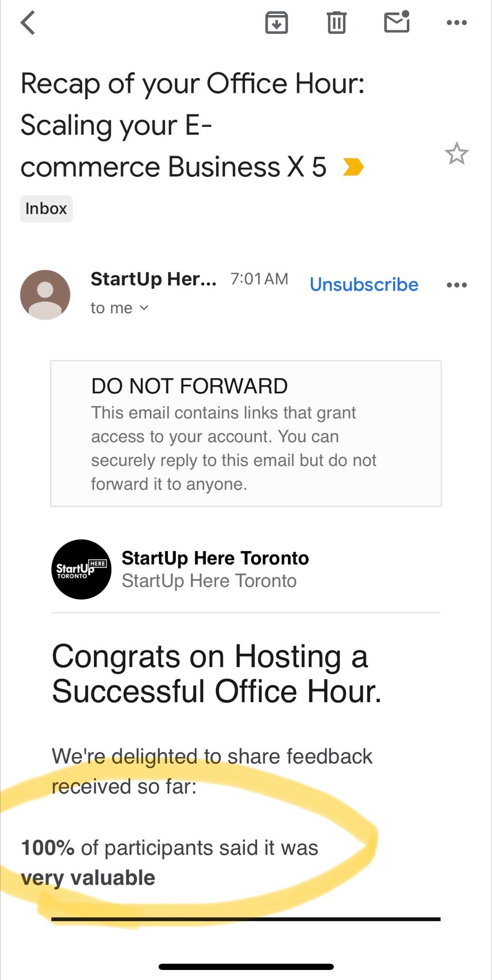
Task: Star this email
Action: tap(456, 154)
